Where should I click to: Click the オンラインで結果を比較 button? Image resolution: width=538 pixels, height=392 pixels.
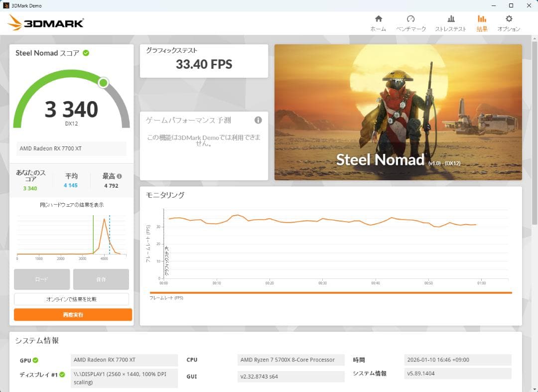coord(72,299)
